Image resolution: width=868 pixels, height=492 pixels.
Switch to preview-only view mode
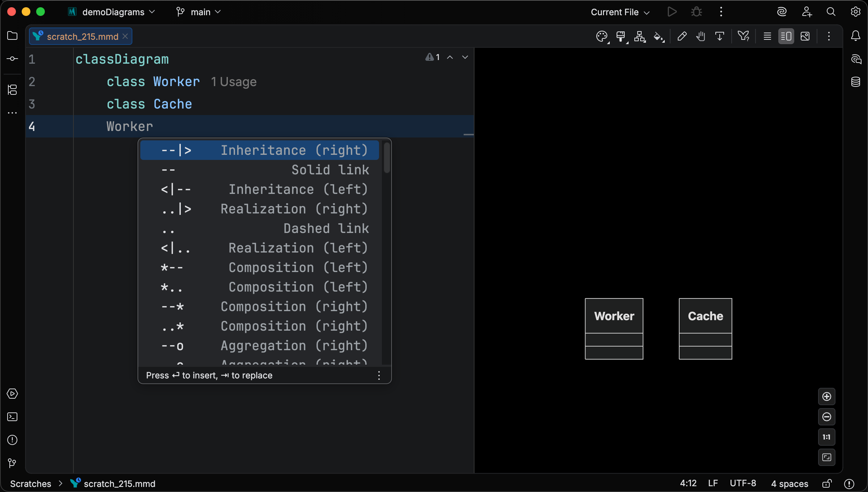[x=805, y=37]
